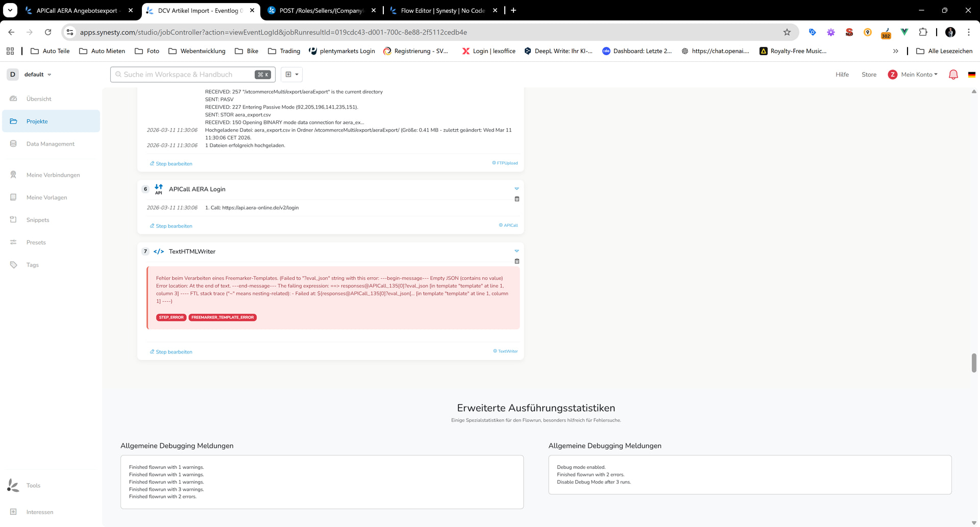Click clipboard icon in APICall AERA Login step
Viewport: 980px width, 527px height.
(x=517, y=199)
